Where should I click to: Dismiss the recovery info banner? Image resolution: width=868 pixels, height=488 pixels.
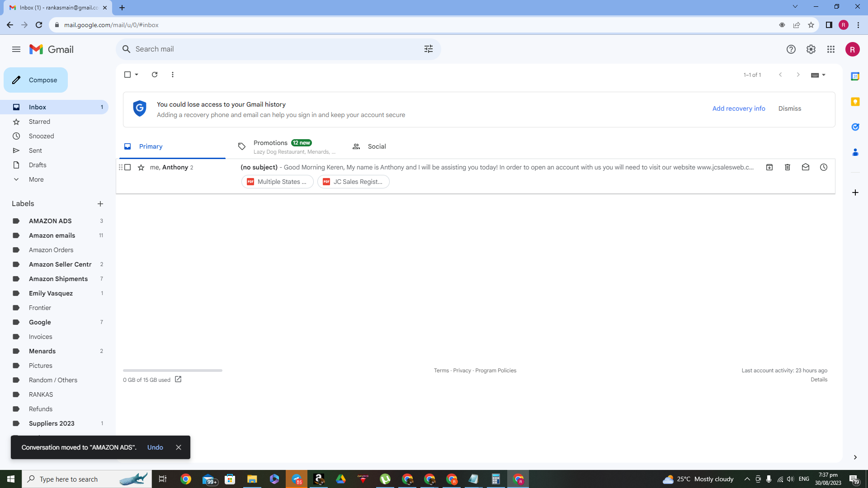pyautogui.click(x=790, y=108)
